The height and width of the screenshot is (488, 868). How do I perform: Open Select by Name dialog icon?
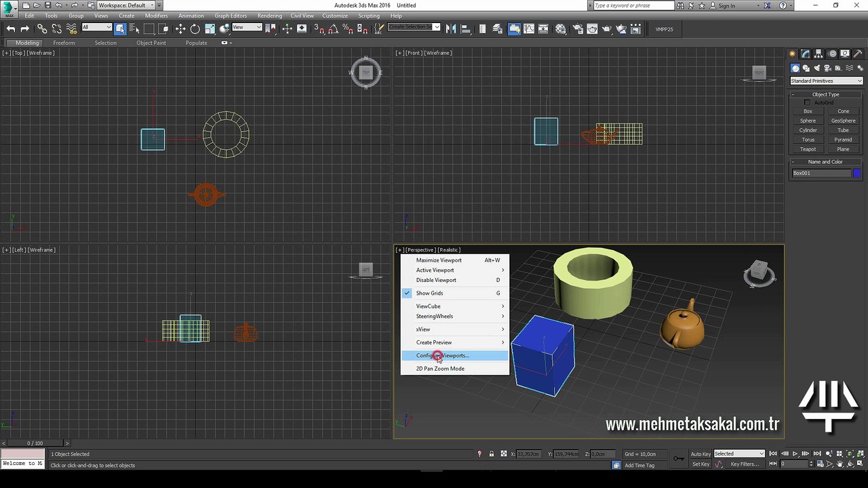point(134,28)
